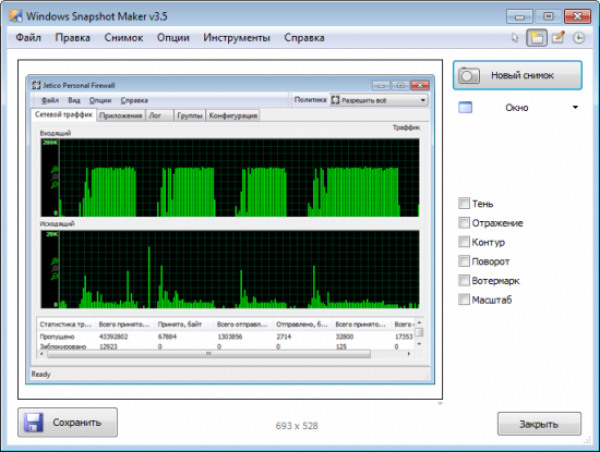Image resolution: width=600 pixels, height=452 pixels.
Task: Click the window mode icon beside Окно
Action: [465, 108]
